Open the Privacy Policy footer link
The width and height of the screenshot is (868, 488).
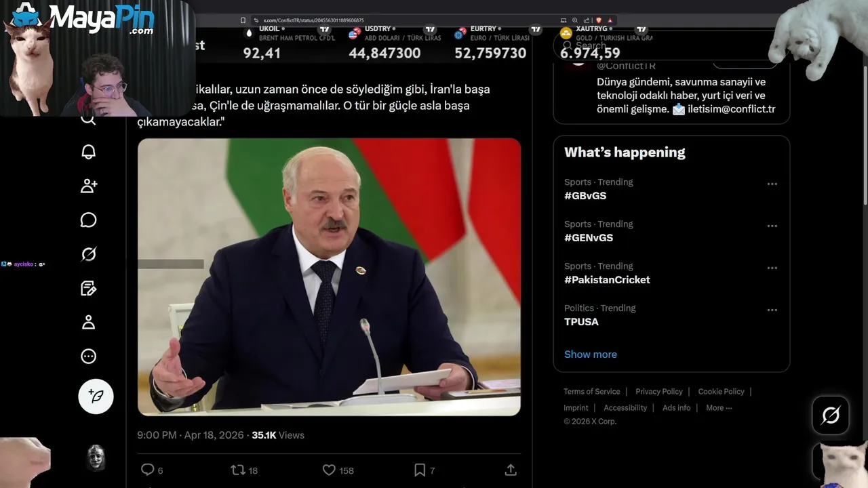click(659, 392)
